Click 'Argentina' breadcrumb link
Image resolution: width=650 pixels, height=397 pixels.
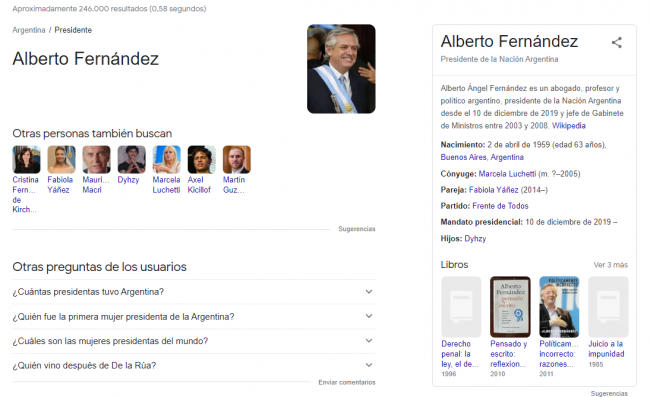[29, 30]
